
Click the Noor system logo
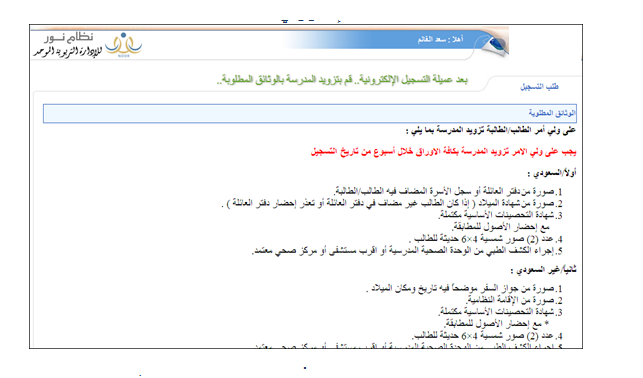click(x=123, y=45)
